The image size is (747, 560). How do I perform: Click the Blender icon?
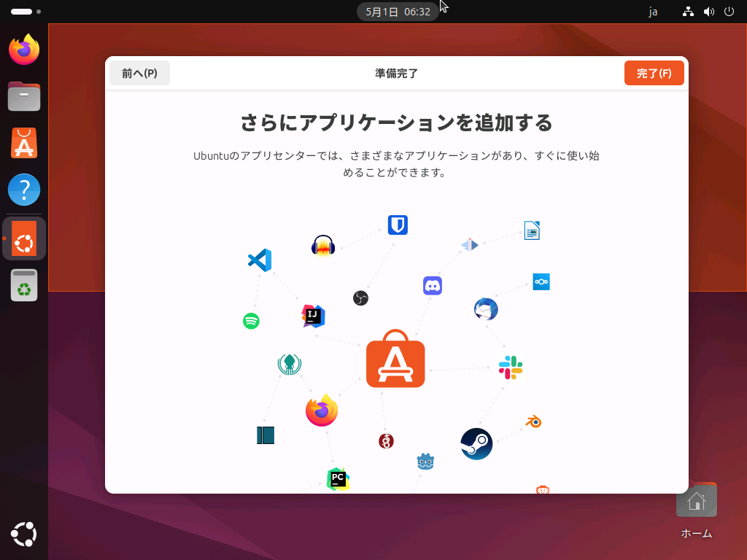[533, 421]
